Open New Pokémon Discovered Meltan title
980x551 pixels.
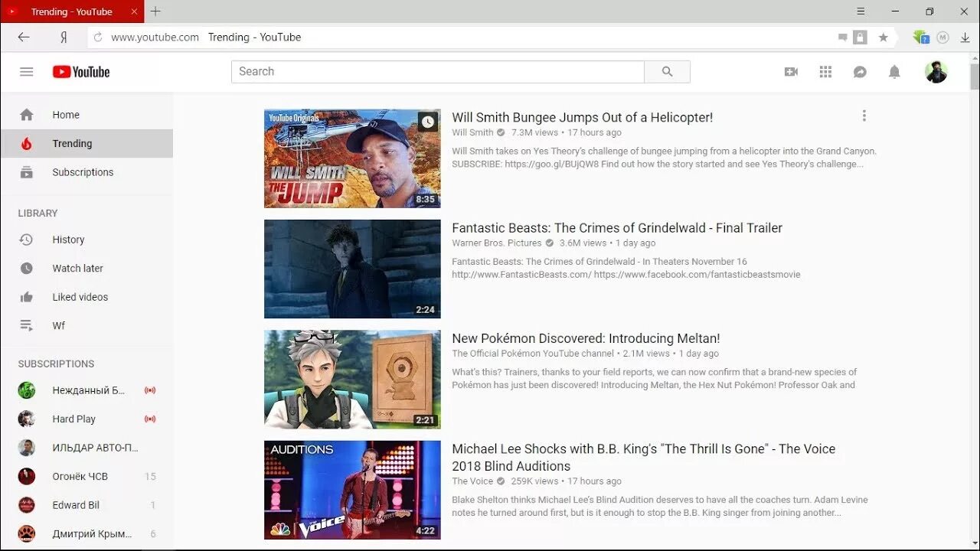pyautogui.click(x=586, y=338)
